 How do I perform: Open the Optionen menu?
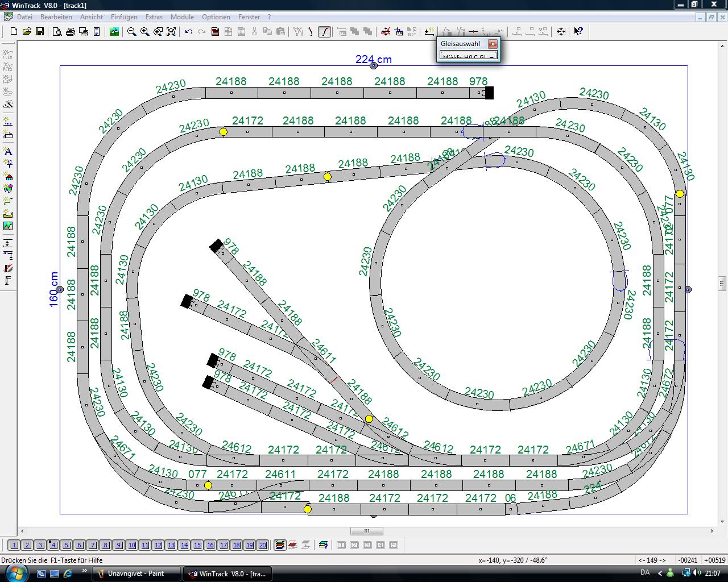pyautogui.click(x=216, y=17)
